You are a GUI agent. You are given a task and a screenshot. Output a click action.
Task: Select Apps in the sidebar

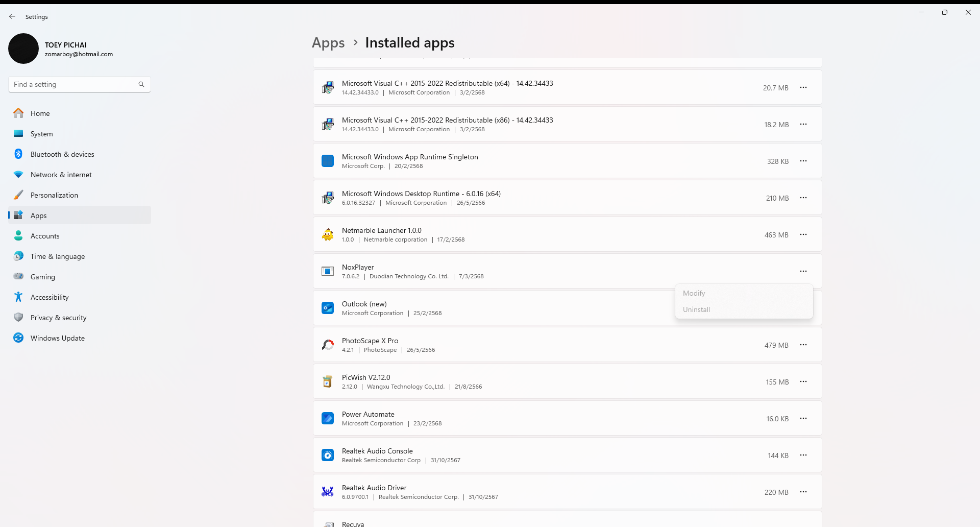80,215
